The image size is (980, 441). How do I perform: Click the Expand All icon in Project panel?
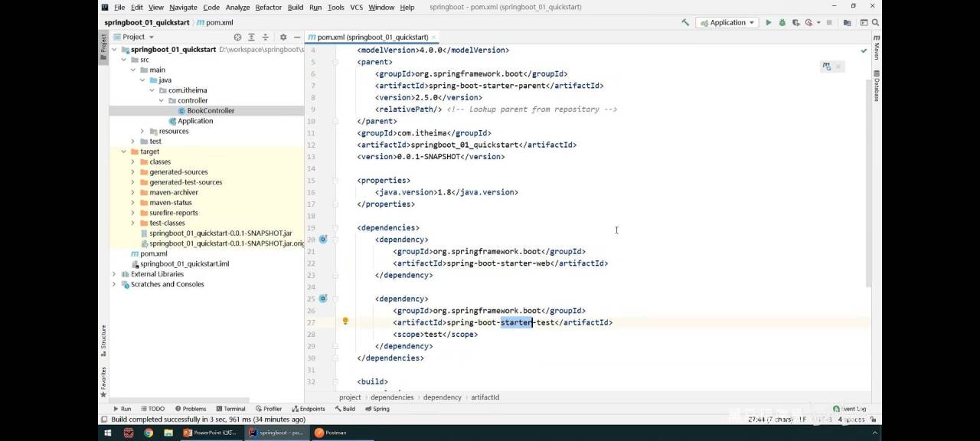pyautogui.click(x=251, y=37)
